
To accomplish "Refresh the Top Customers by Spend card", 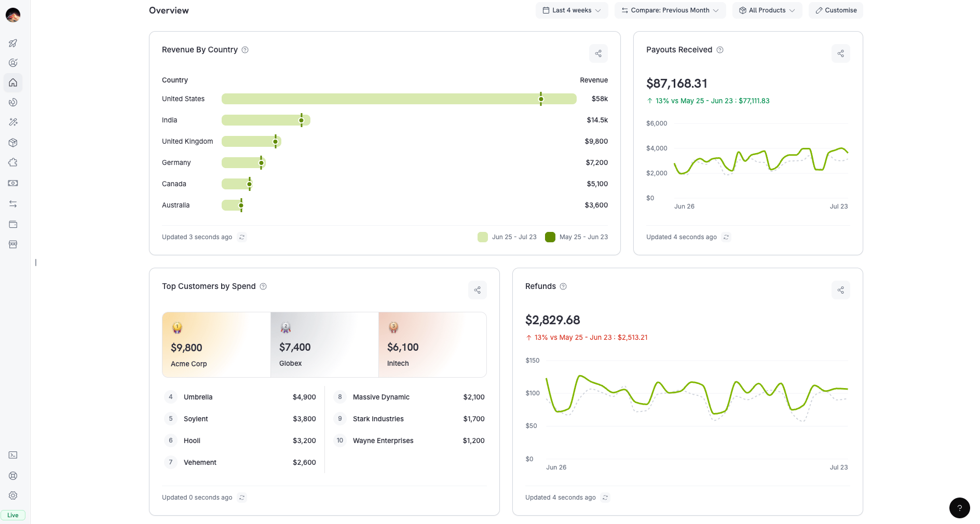I will [242, 498].
